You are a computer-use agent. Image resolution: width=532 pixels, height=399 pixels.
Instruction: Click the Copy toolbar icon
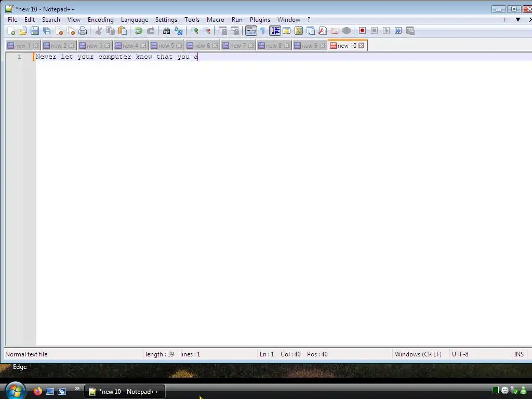[x=110, y=31]
